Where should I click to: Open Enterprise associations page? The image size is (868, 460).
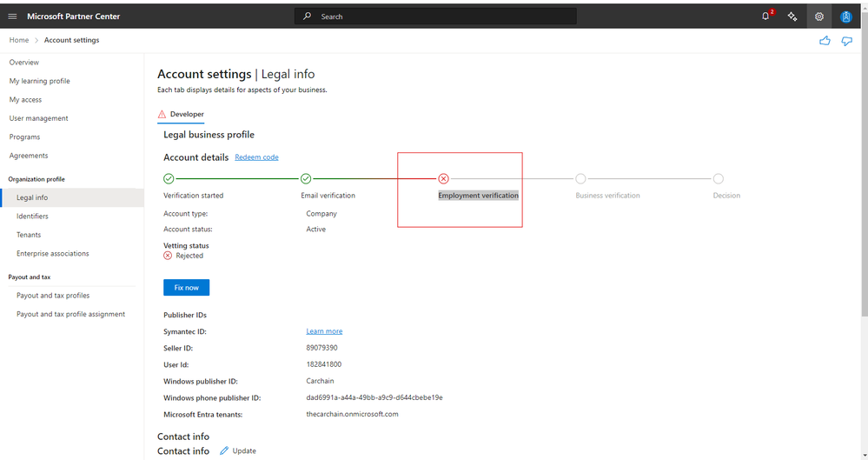(53, 253)
